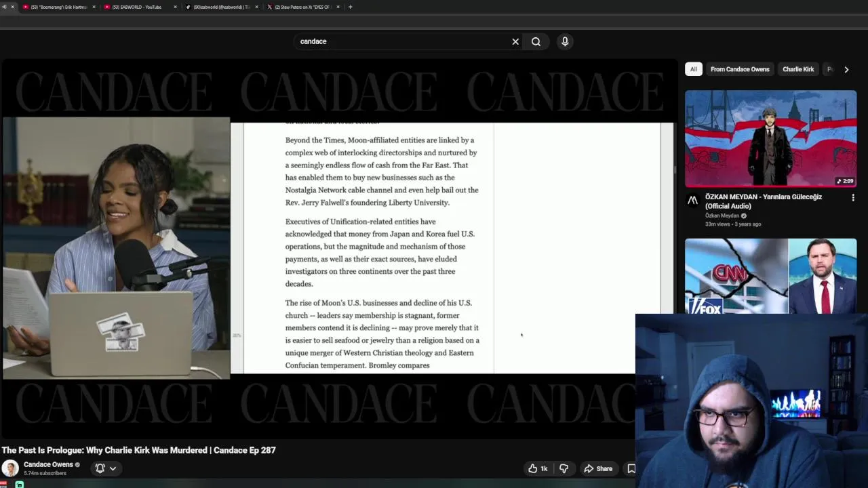Open the CNN and Fox video thumbnail
This screenshot has width=868, height=488.
point(770,276)
